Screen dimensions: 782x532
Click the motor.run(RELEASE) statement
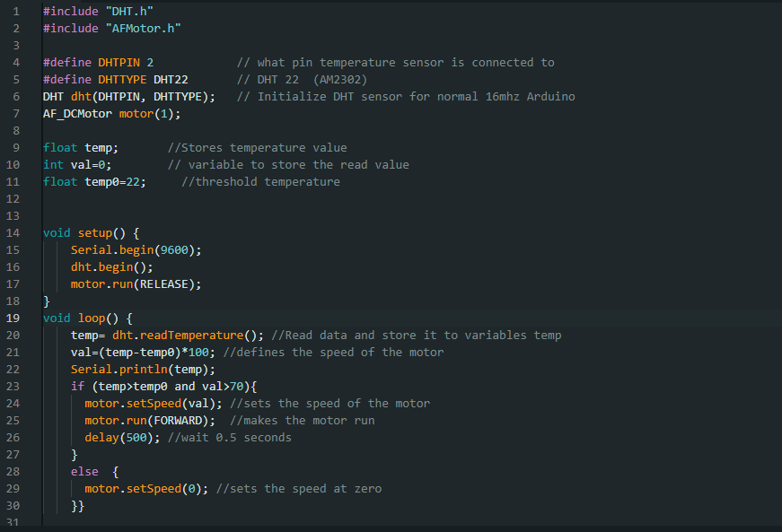(x=135, y=283)
